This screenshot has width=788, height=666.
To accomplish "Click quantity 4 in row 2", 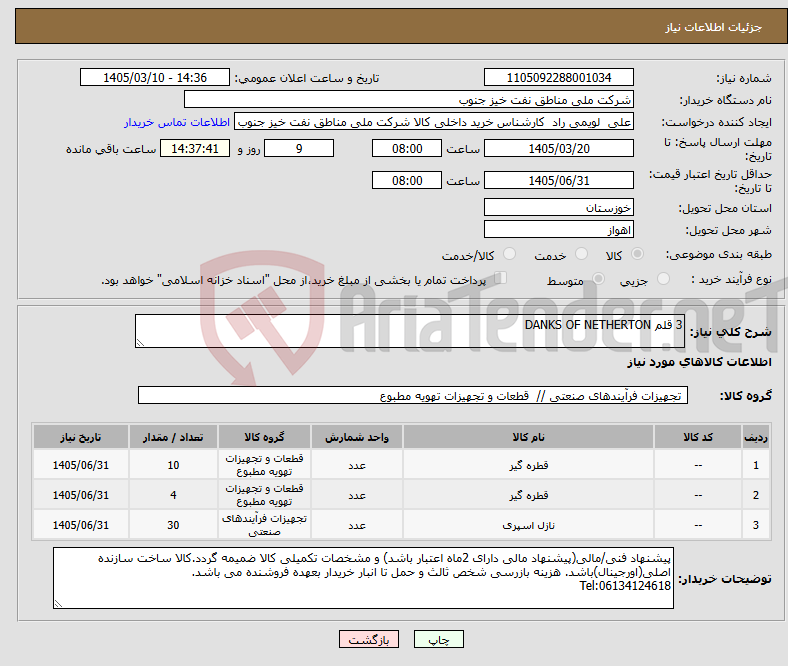I will tap(173, 495).
